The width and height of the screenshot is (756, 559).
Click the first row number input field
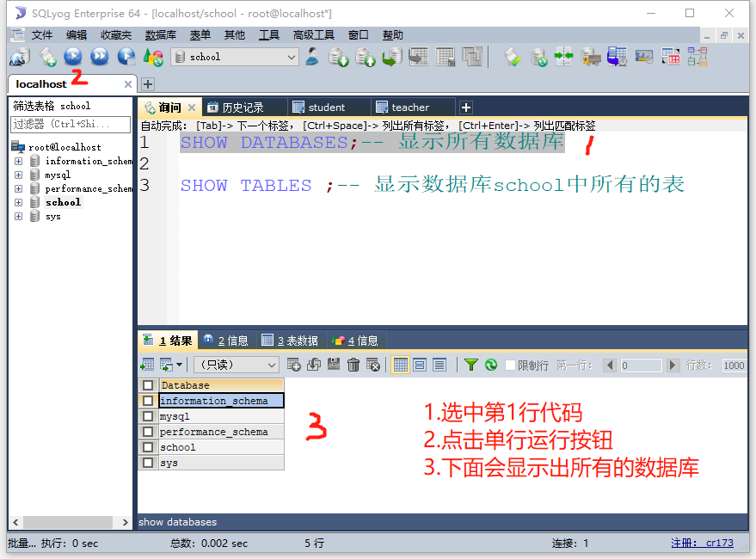point(641,365)
